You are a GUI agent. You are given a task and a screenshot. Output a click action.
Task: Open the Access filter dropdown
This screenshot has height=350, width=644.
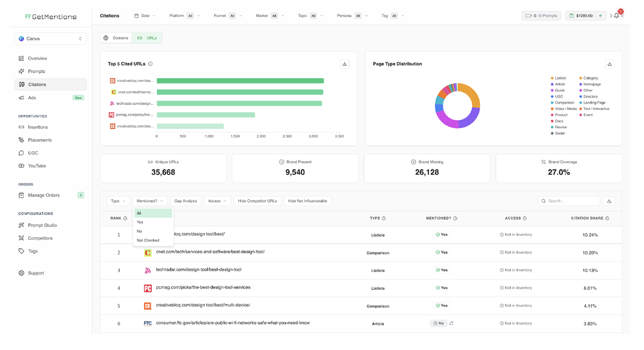pos(217,201)
